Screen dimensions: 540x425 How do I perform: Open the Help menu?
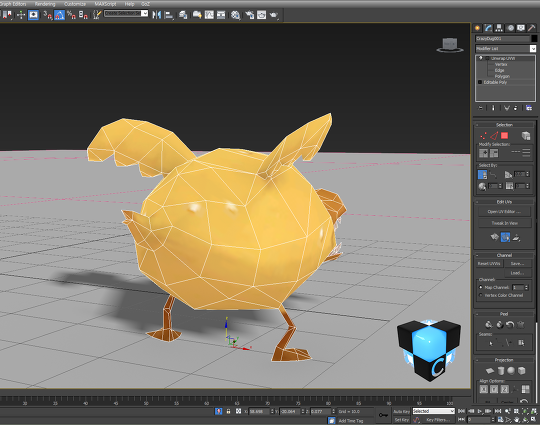pyautogui.click(x=129, y=4)
